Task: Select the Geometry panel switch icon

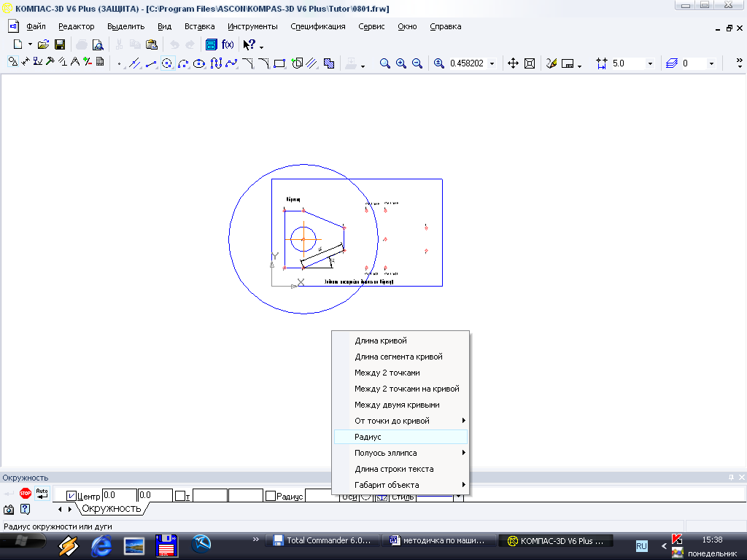Action: (x=13, y=62)
